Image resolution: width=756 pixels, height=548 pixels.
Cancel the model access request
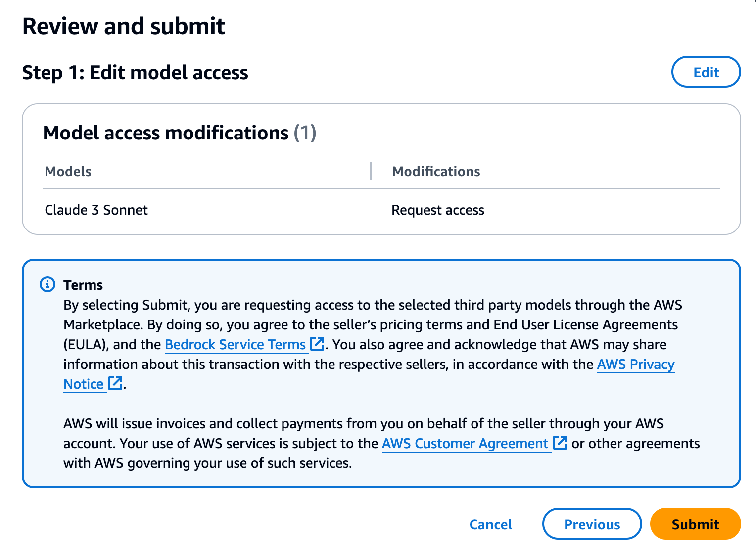click(x=491, y=524)
